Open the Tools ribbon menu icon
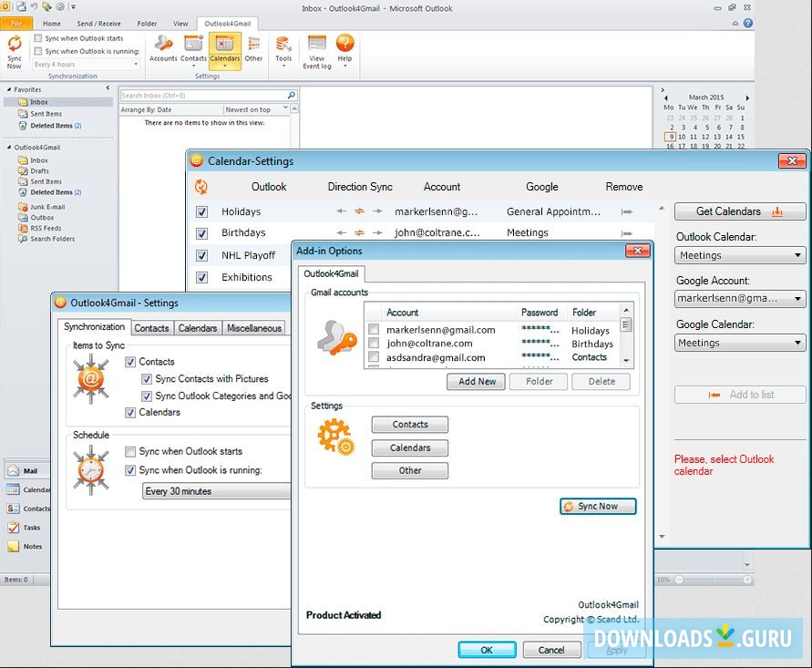The height and width of the screenshot is (668, 812). (283, 48)
